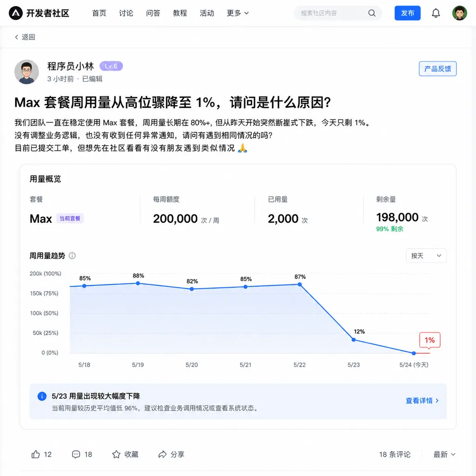The image size is (476, 476).
Task: Click the 3 小时前 · 已编辑 timestamp
Action: (75, 79)
